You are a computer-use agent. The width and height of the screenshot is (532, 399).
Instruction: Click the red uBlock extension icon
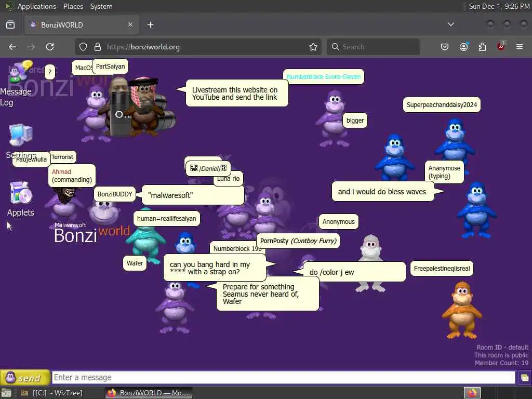click(x=501, y=46)
